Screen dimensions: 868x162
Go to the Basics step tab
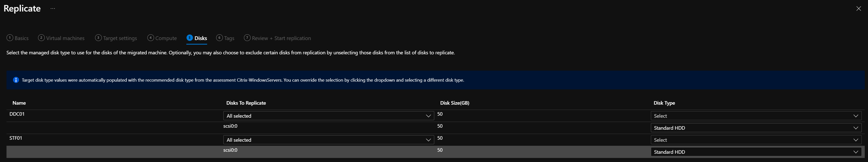coord(18,38)
